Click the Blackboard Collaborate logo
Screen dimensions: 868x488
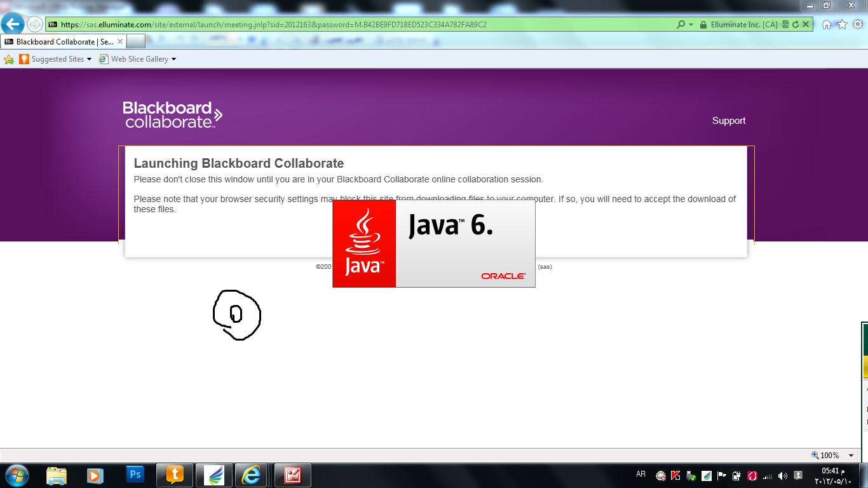click(172, 115)
